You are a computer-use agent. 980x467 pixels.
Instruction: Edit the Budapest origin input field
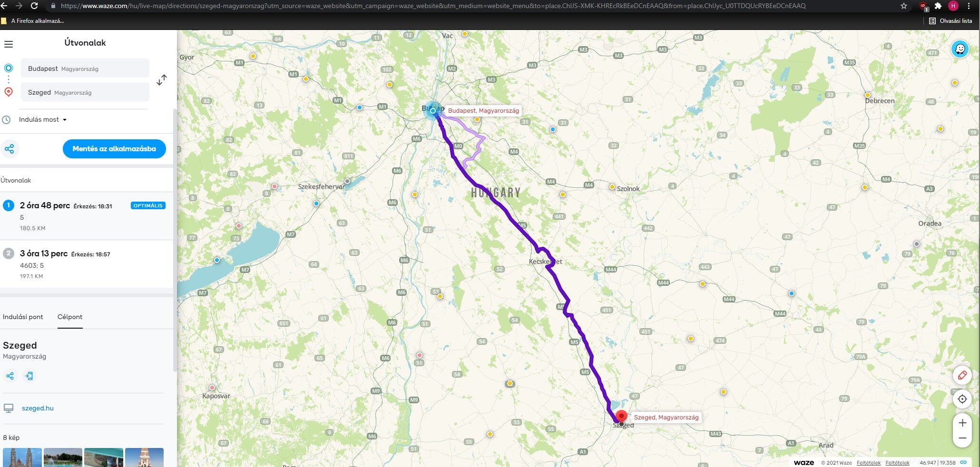(85, 68)
